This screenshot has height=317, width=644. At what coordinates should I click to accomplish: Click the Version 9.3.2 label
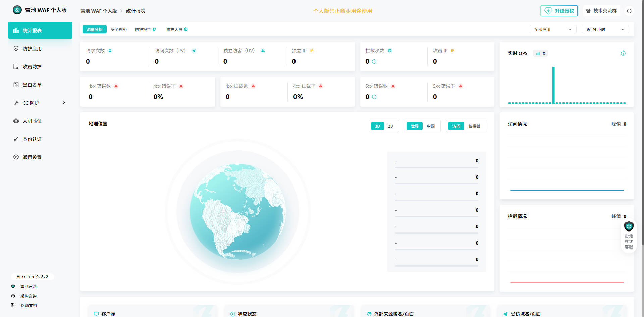33,277
